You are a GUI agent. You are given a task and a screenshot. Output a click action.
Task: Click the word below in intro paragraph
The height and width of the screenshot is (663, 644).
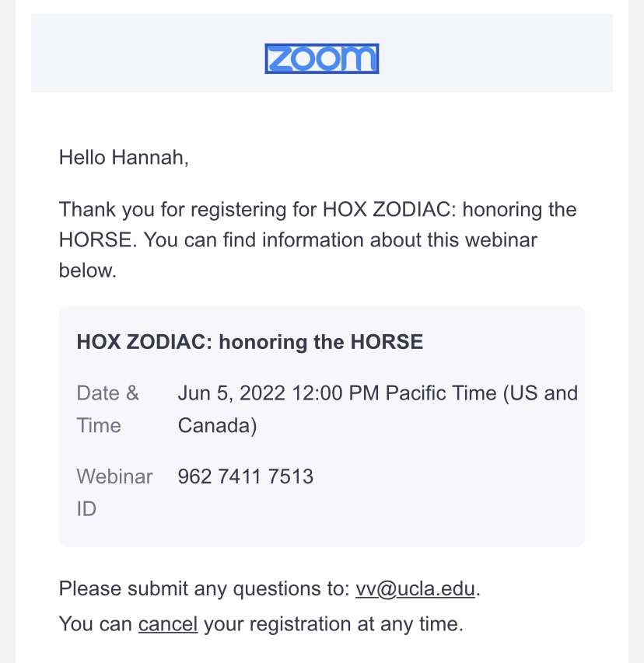[x=87, y=270]
